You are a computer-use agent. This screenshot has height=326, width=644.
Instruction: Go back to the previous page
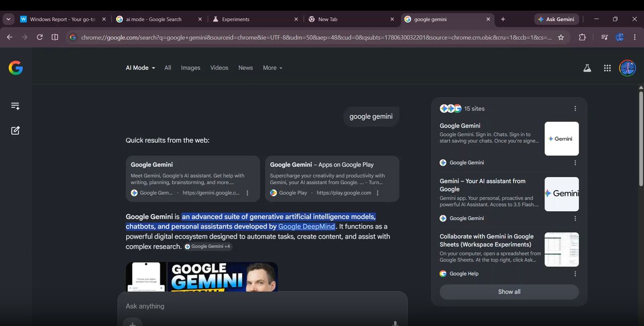[x=10, y=37]
